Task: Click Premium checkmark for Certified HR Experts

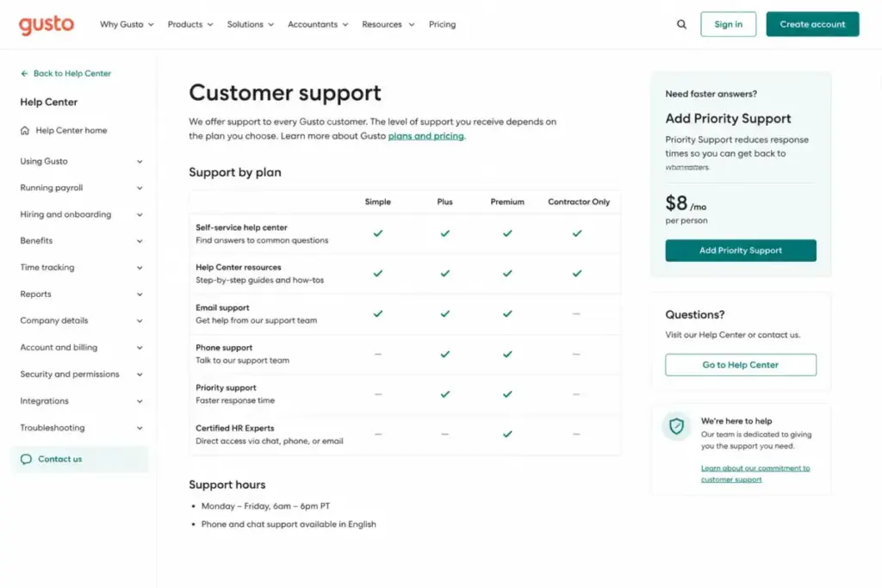Action: [507, 434]
